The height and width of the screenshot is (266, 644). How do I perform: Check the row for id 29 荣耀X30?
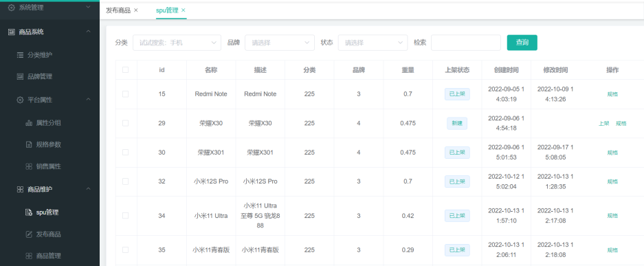[x=125, y=123]
